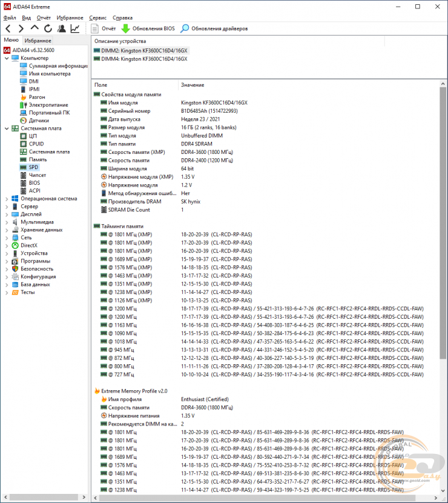This screenshot has height=503, width=448.
Task: Expand the Мультимедиа tree node
Action: pos(7,222)
